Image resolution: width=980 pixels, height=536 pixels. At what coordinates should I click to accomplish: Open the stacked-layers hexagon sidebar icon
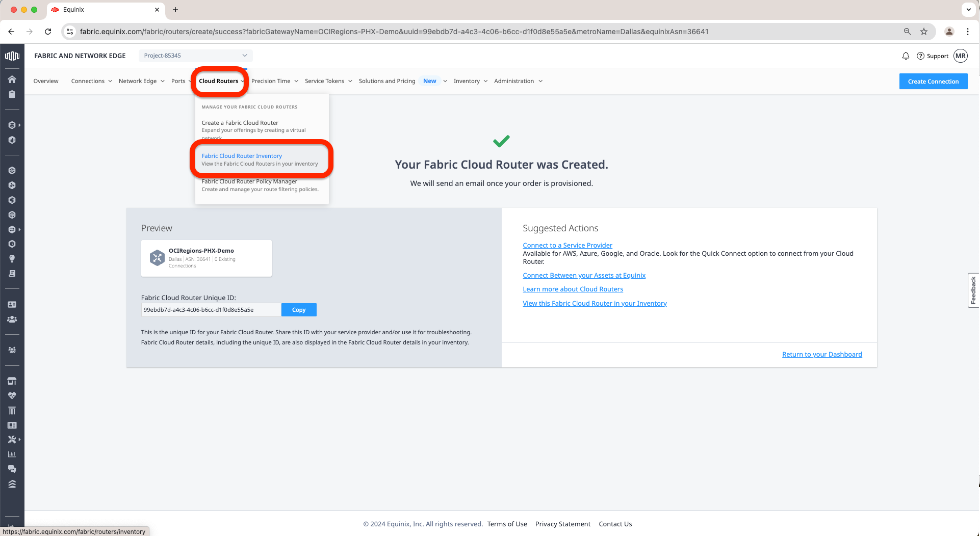(x=12, y=125)
